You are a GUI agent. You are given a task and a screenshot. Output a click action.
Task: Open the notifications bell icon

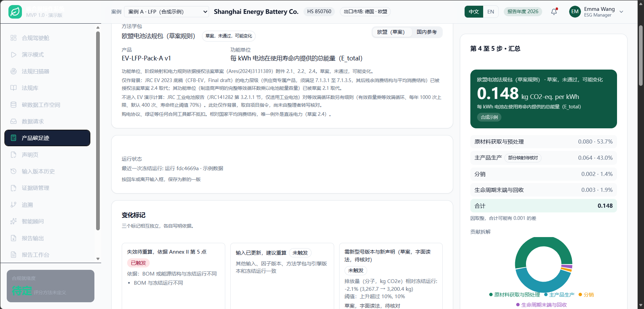point(554,12)
